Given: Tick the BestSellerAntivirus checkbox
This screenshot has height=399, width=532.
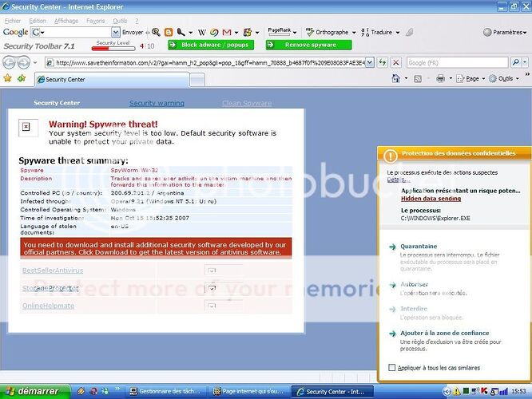Looking at the screenshot, I should [212, 271].
